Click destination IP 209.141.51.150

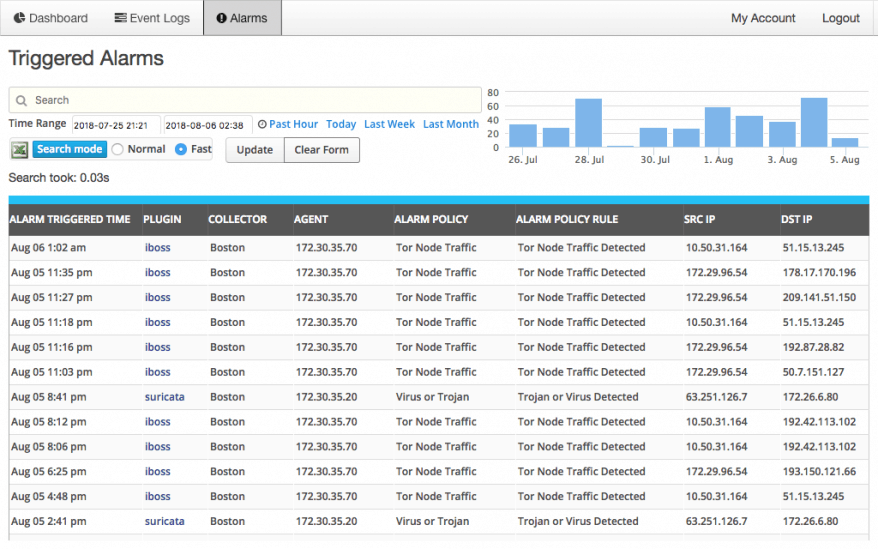coord(819,297)
